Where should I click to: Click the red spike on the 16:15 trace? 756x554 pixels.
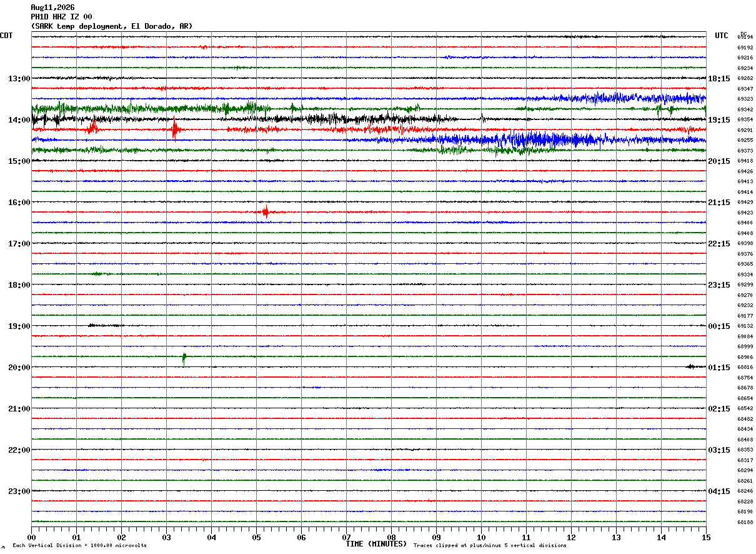tap(266, 212)
